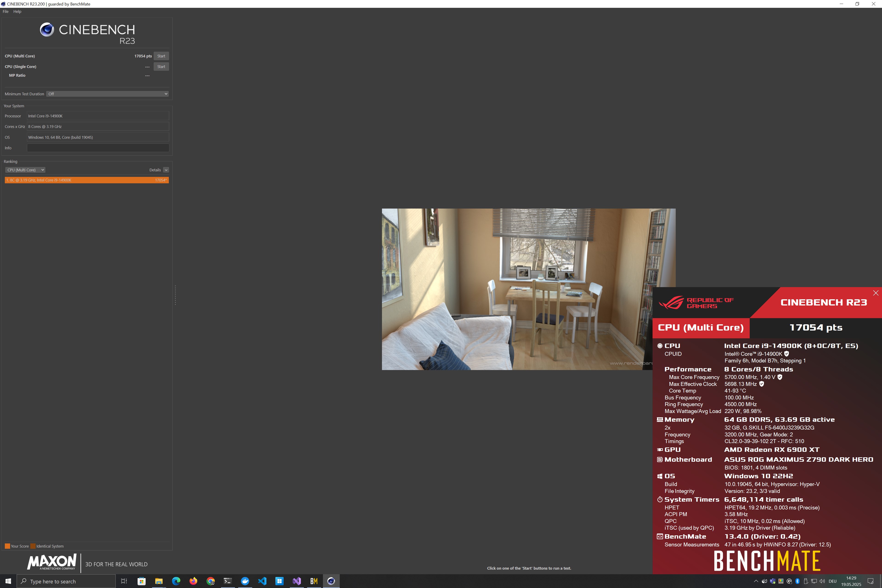Open the Help menu

(x=17, y=12)
